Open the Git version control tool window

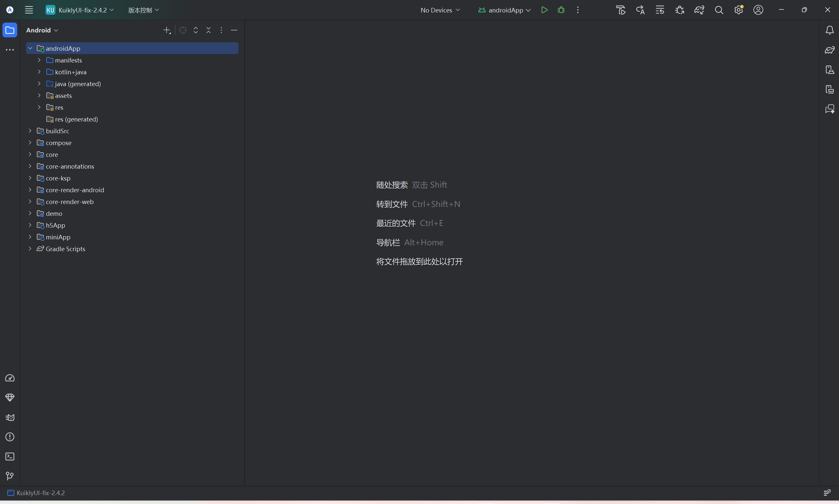point(10,476)
